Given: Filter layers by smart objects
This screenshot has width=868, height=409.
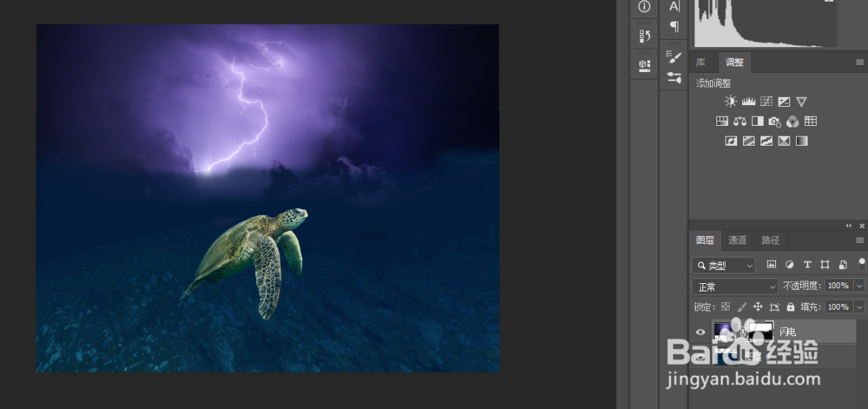Looking at the screenshot, I should coord(843,265).
